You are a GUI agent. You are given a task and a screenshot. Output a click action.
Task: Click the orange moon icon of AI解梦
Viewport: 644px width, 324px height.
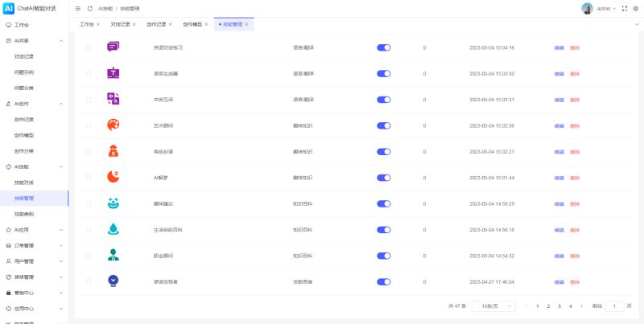pyautogui.click(x=113, y=177)
